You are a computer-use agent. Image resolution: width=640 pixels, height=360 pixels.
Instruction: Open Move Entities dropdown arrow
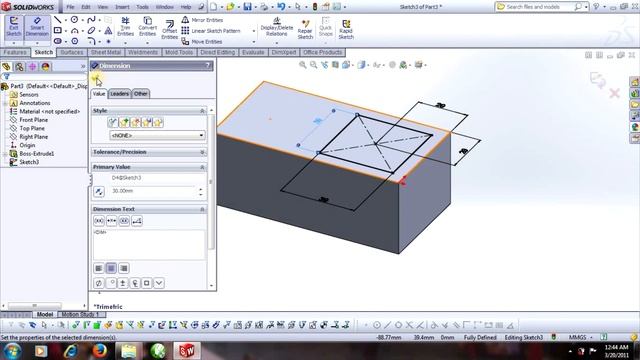pyautogui.click(x=253, y=42)
